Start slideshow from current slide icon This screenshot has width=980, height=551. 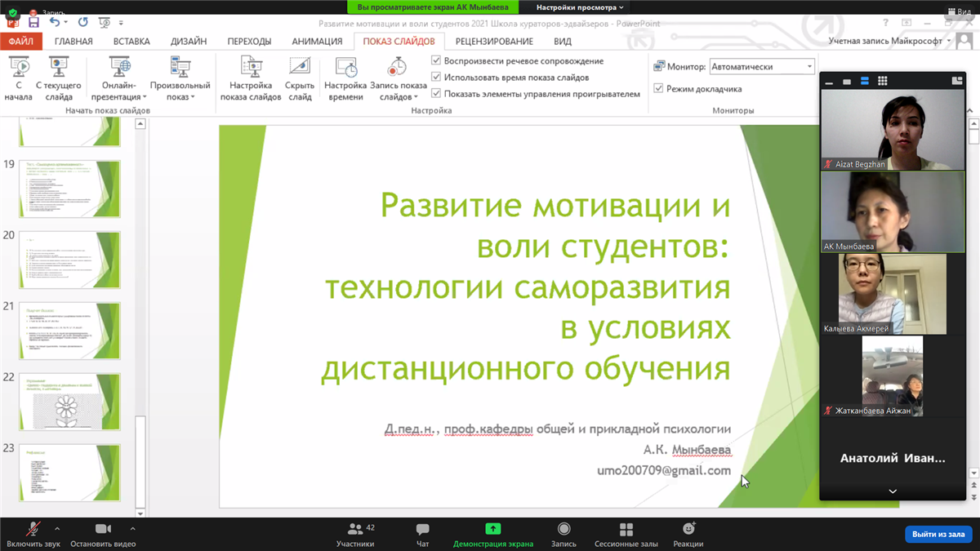click(58, 67)
